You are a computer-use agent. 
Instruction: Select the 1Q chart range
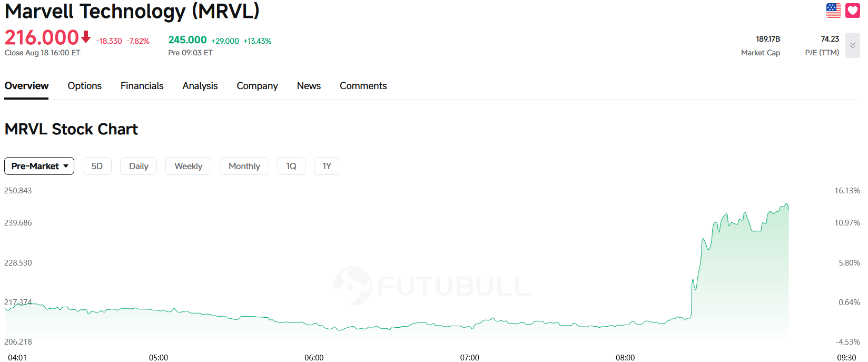[x=291, y=166]
